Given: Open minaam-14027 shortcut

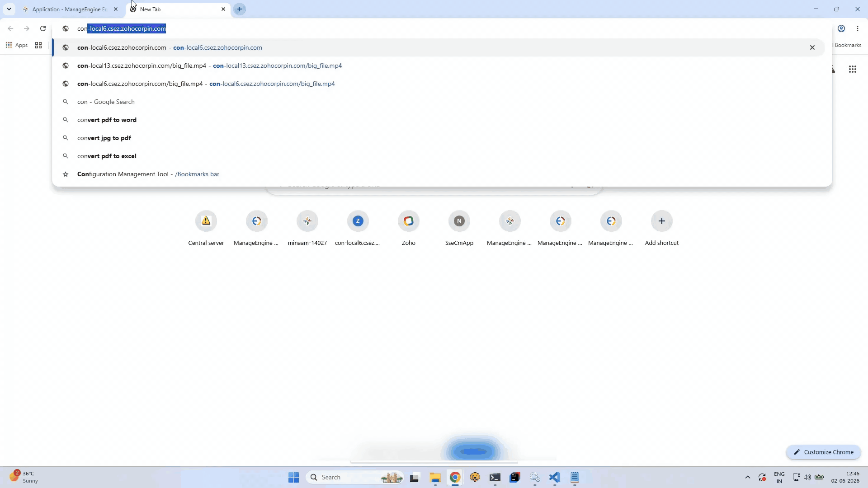Looking at the screenshot, I should coord(307,229).
